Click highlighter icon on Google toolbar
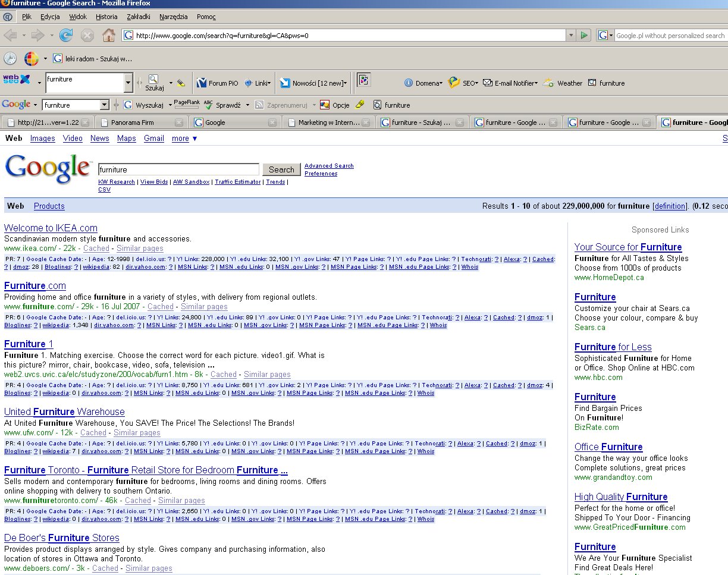This screenshot has height=575, width=728. pos(359,105)
